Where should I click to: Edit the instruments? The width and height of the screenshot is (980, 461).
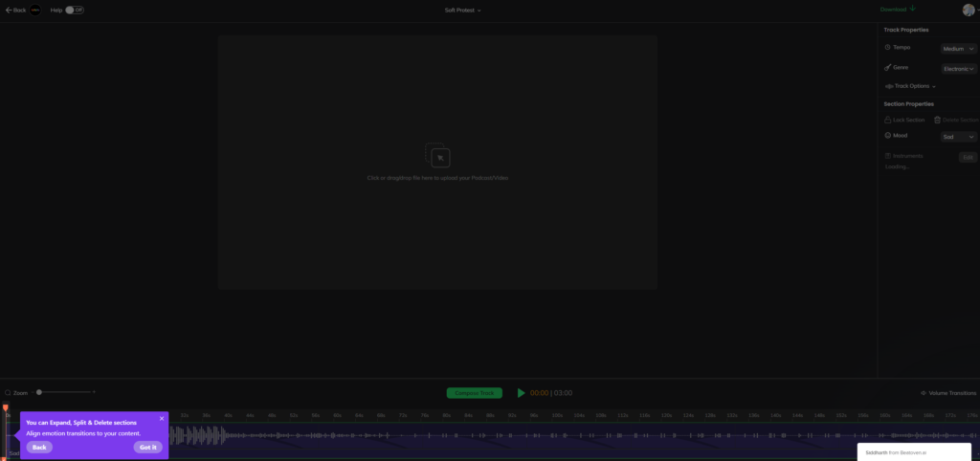(968, 158)
